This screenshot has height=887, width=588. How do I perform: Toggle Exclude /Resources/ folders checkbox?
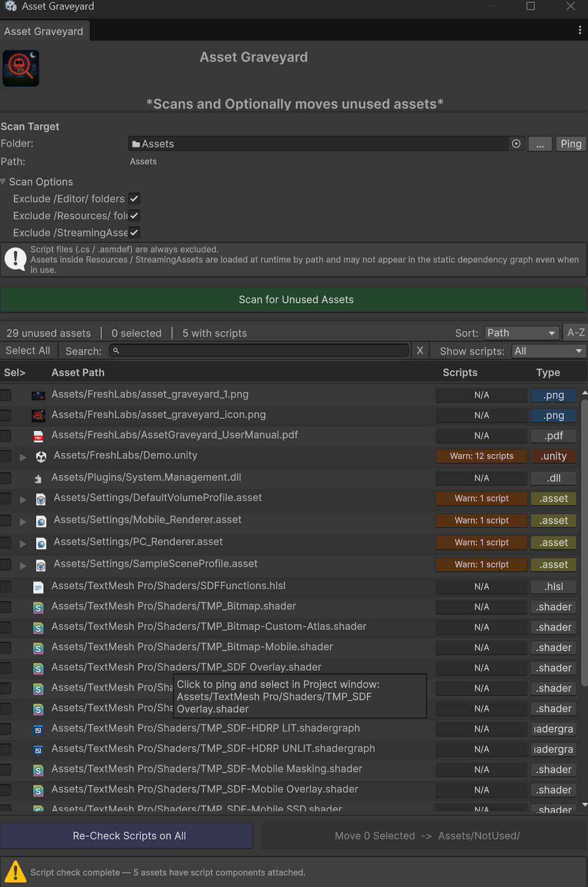pos(134,216)
